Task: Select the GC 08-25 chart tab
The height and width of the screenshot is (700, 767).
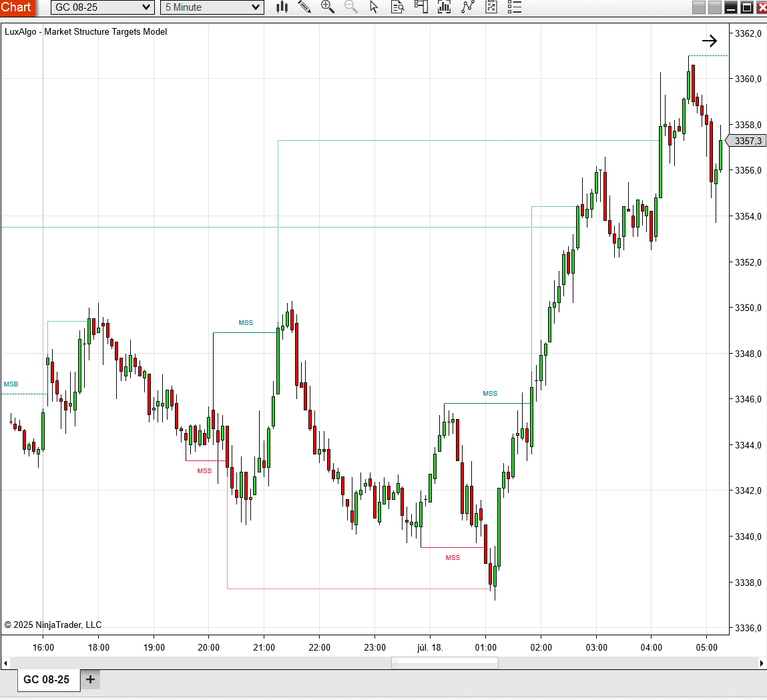Action: tap(46, 680)
